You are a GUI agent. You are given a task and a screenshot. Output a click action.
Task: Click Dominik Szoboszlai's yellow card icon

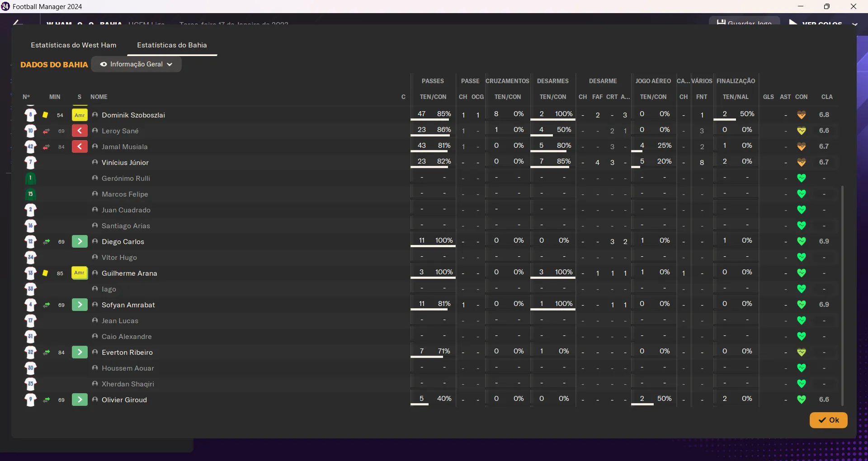(45, 115)
